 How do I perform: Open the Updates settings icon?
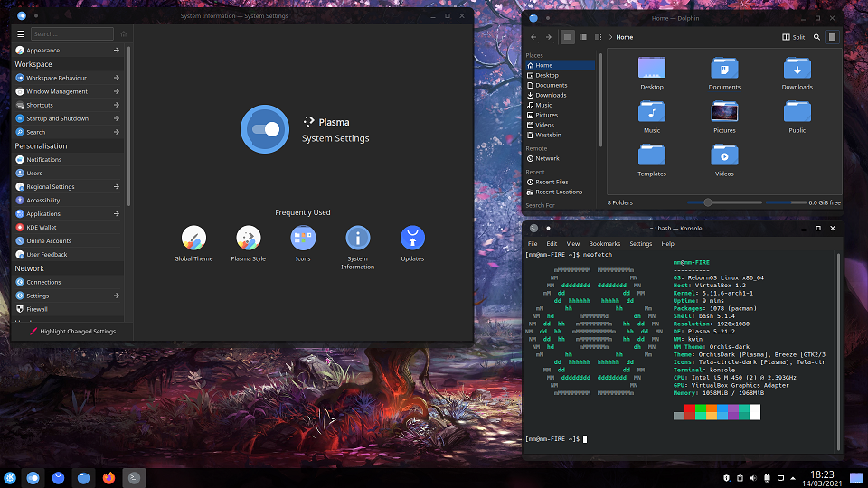pyautogui.click(x=412, y=238)
